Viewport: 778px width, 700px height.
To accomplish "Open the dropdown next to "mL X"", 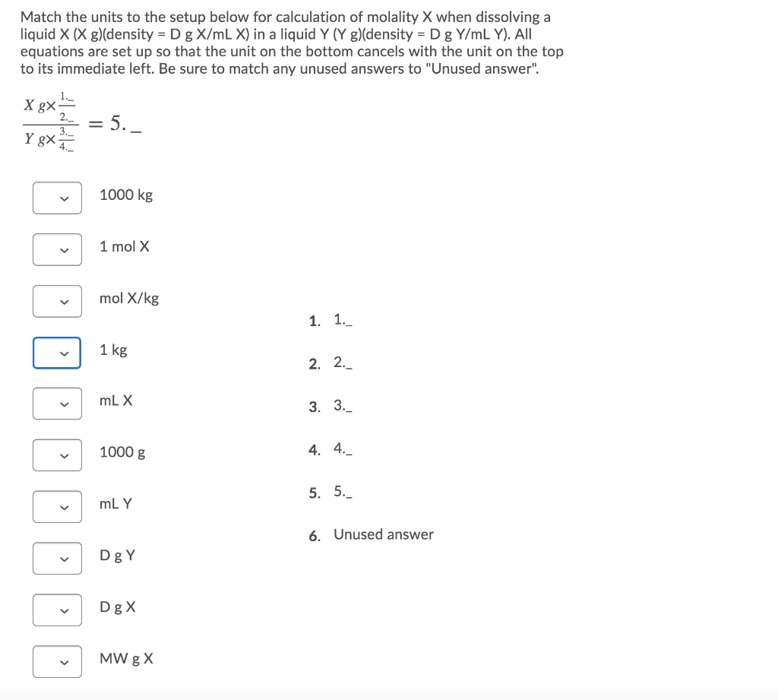I will coord(57,404).
